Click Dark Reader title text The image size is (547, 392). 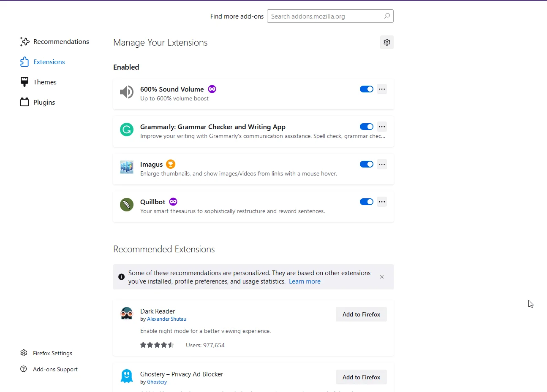pyautogui.click(x=158, y=311)
